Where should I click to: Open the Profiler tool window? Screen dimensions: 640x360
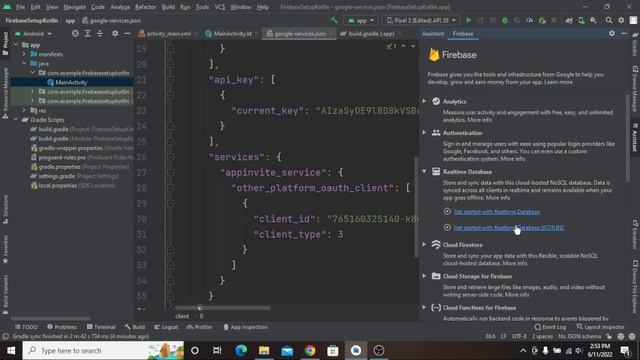(199, 327)
